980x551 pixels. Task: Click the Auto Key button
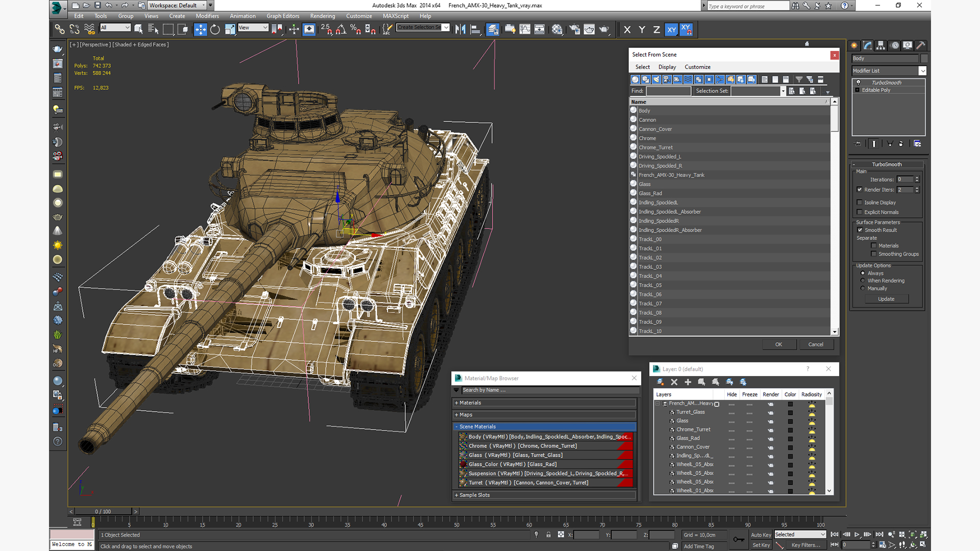[761, 535]
